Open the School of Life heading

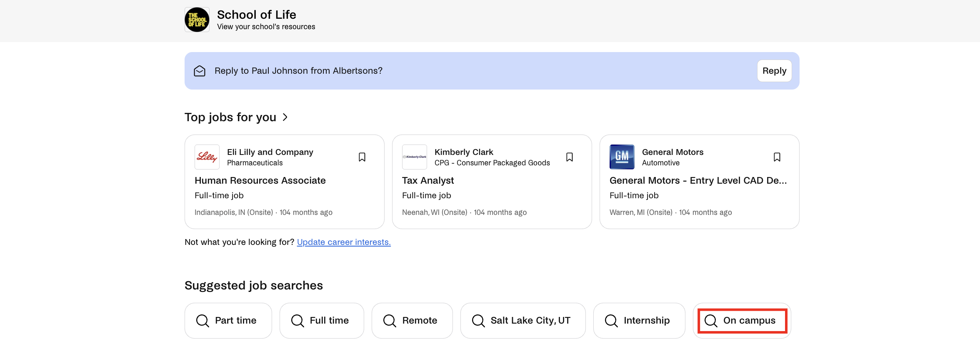tap(257, 15)
